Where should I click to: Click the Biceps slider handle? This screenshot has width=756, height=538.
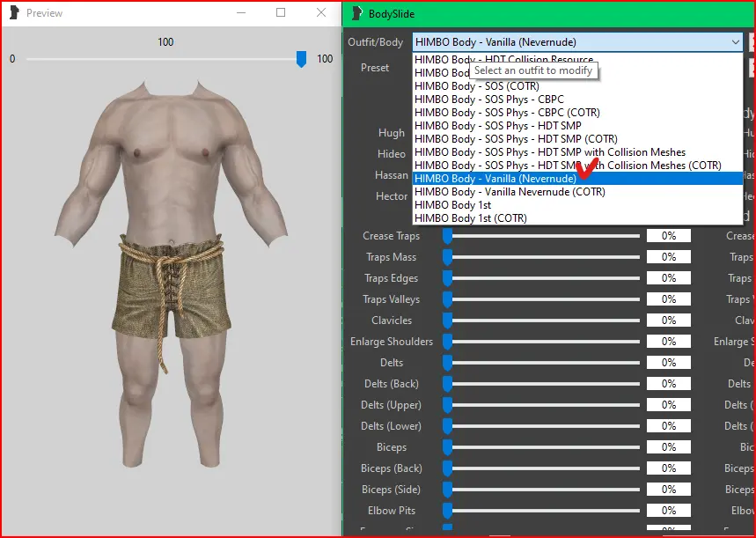coord(447,447)
